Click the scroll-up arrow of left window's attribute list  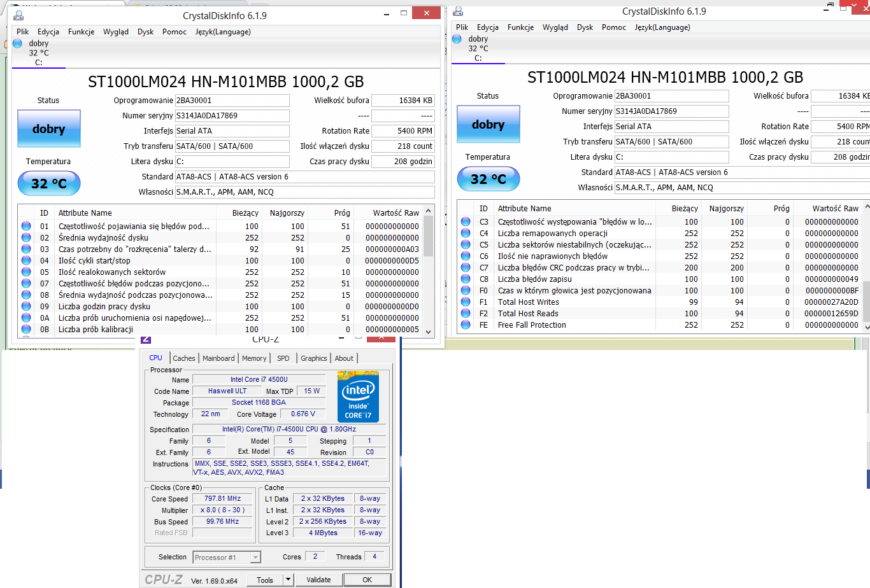(x=428, y=211)
